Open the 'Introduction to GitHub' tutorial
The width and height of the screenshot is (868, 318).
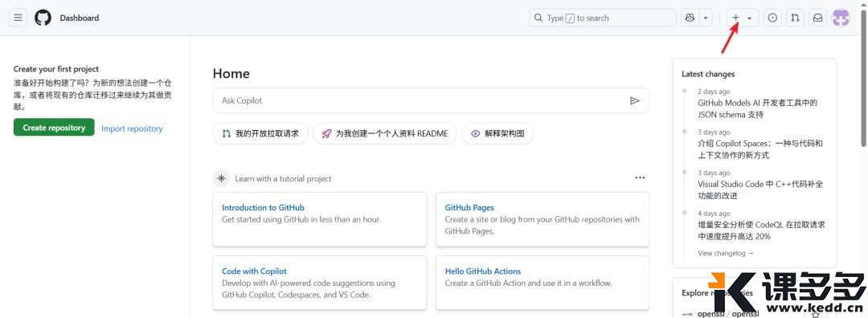263,208
